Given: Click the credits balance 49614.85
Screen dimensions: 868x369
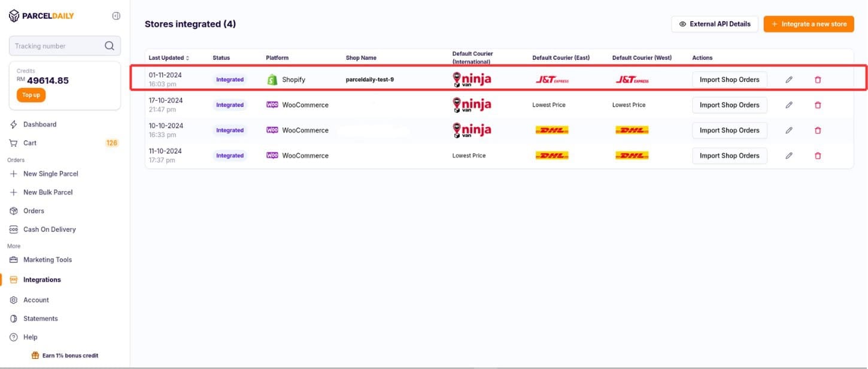Looking at the screenshot, I should [48, 80].
